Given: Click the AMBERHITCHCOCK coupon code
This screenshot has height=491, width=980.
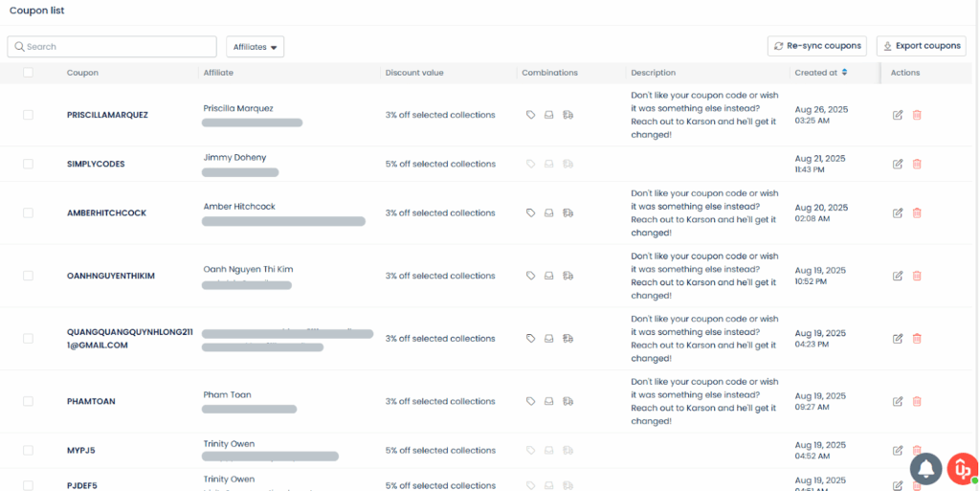Looking at the screenshot, I should 106,213.
